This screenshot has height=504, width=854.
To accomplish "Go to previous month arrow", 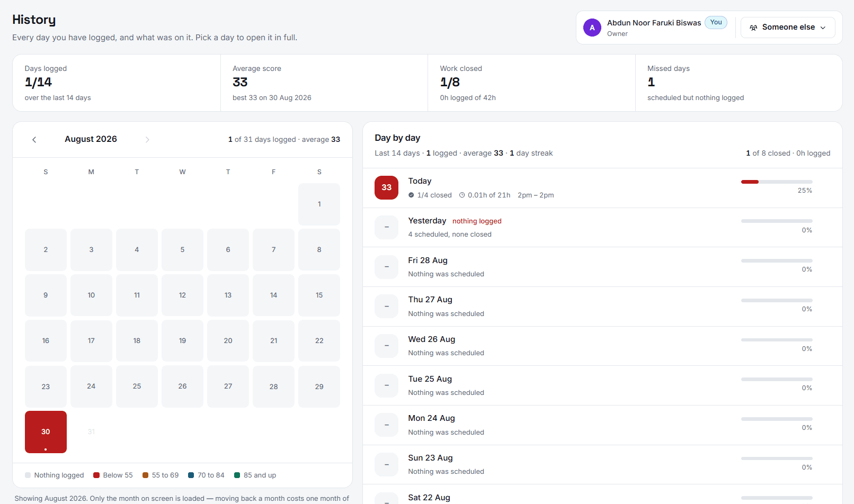I will [34, 140].
